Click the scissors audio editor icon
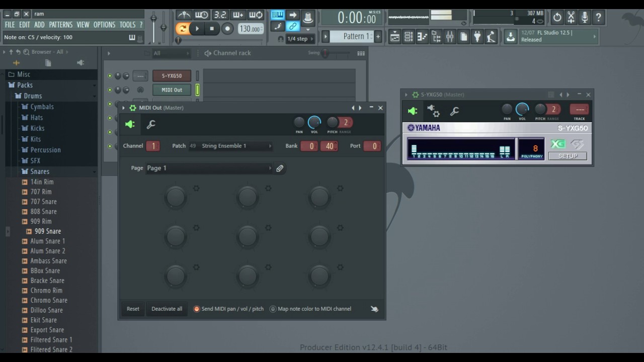The image size is (644, 362). click(x=571, y=18)
